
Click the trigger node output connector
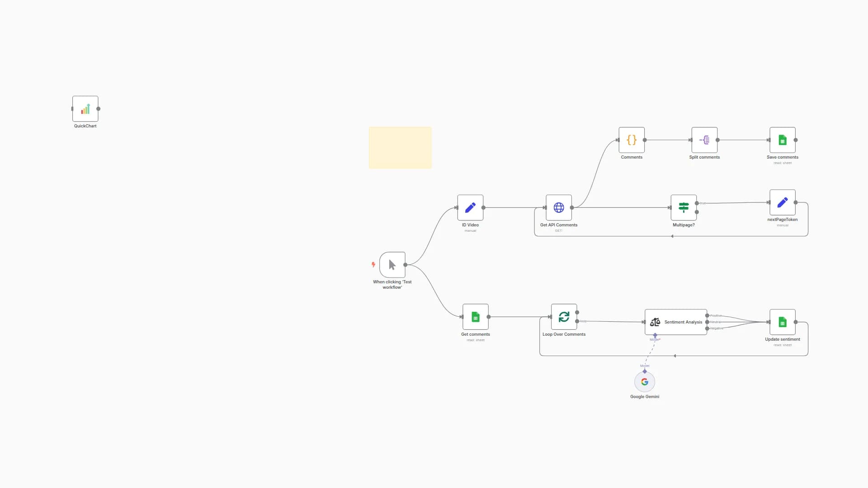click(x=406, y=265)
